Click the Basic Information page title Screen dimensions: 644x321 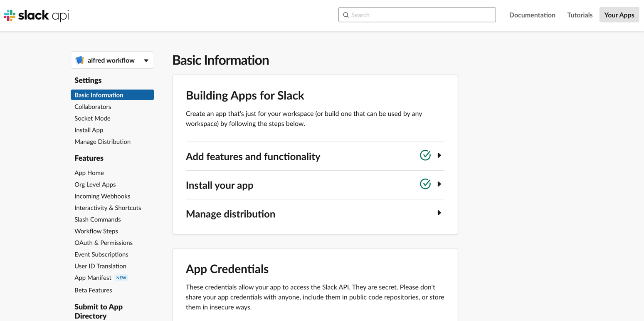[220, 60]
